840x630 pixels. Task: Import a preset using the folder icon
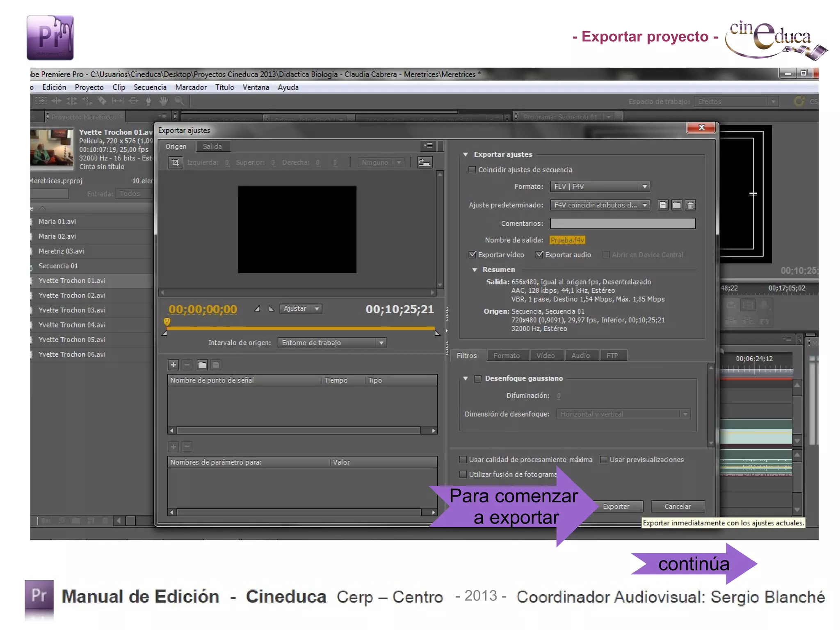[677, 205]
